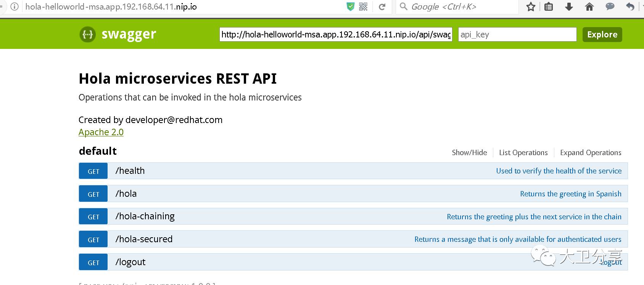
Task: Click the swagger API URL input field
Action: [336, 34]
